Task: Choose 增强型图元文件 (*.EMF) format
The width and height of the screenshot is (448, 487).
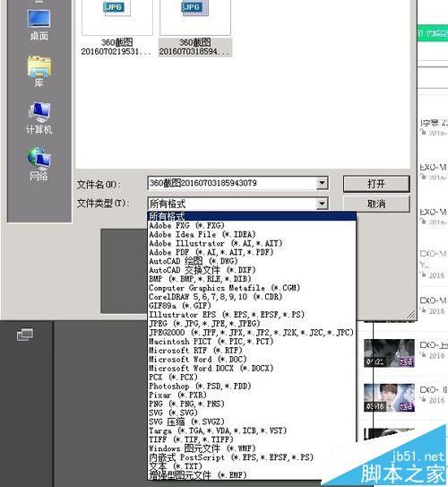Action: (x=252, y=474)
